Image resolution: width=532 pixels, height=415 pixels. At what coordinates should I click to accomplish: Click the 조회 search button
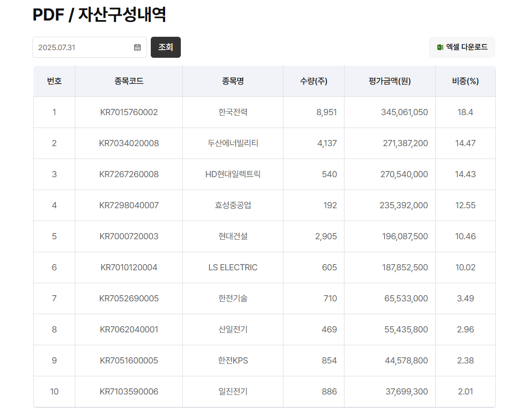pyautogui.click(x=166, y=47)
